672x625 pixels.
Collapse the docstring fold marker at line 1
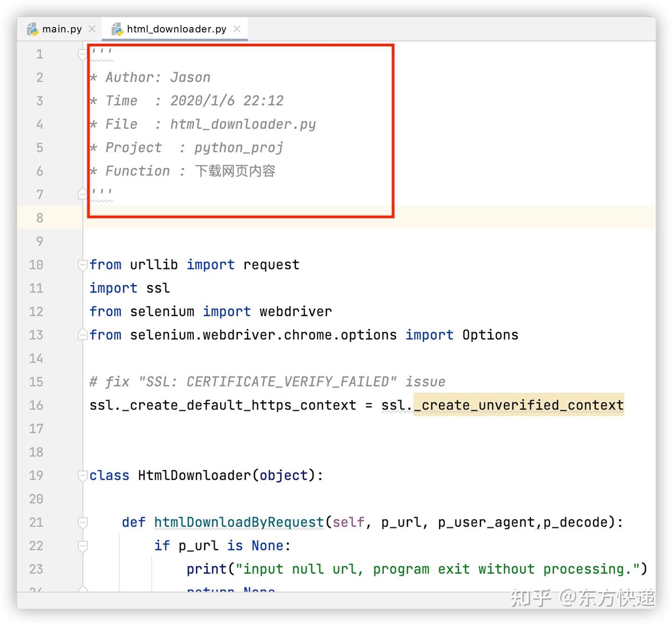pyautogui.click(x=83, y=55)
